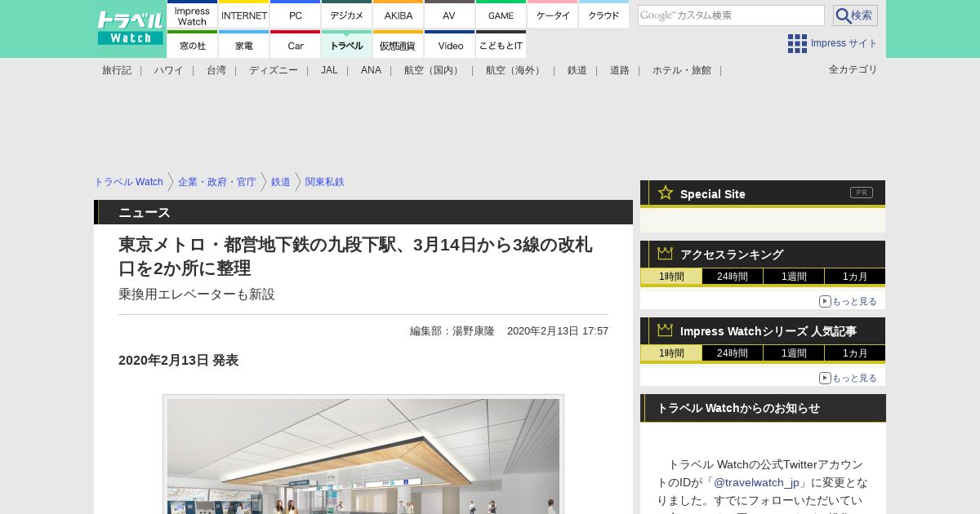The height and width of the screenshot is (514, 980).
Task: Open the ケータイ Watch tab
Action: click(x=553, y=15)
